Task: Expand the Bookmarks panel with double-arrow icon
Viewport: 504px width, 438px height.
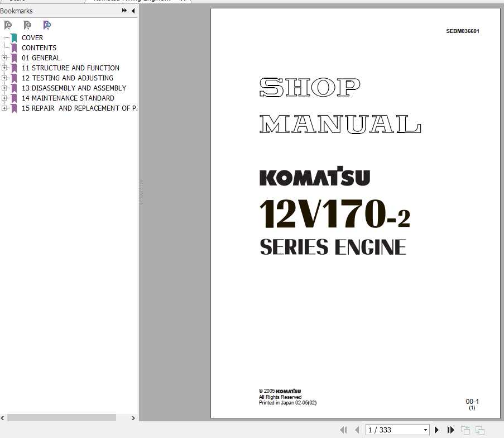Action: pyautogui.click(x=124, y=11)
